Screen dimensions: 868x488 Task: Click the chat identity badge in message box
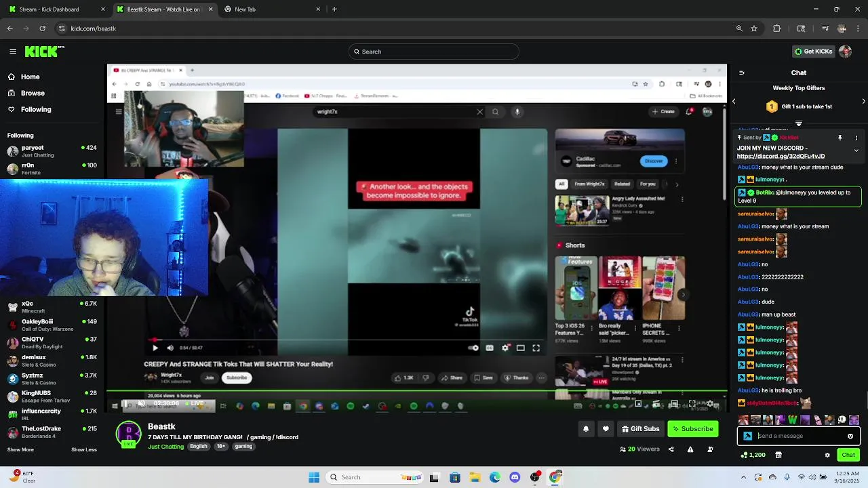(748, 436)
